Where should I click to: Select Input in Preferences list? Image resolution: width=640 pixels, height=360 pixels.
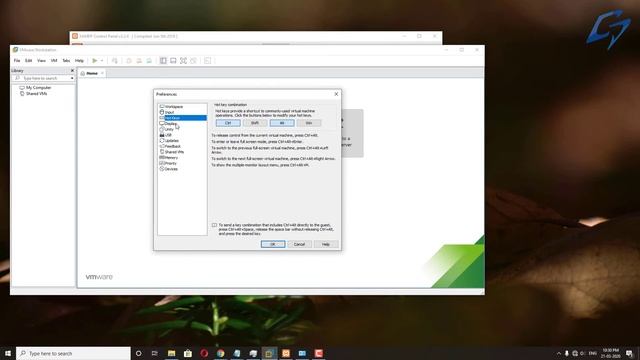click(x=169, y=112)
